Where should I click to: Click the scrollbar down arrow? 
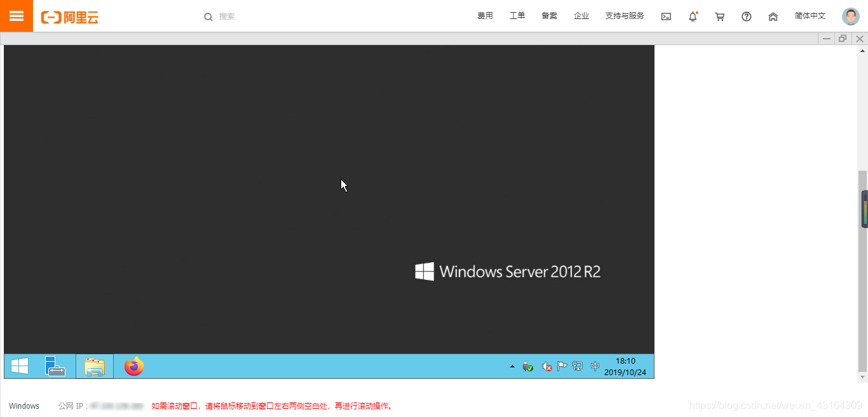click(x=862, y=377)
